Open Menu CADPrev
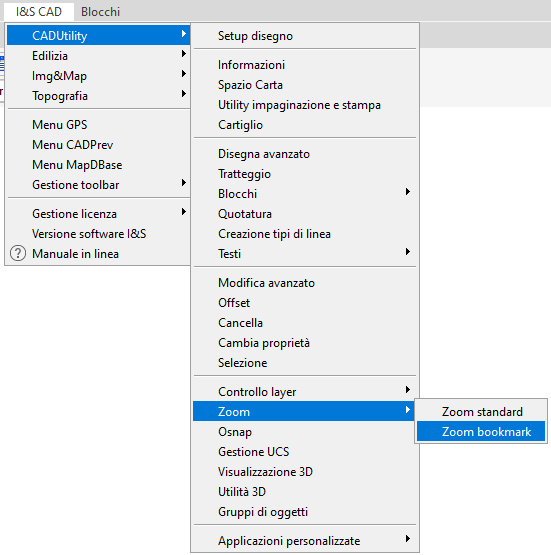 (98, 144)
